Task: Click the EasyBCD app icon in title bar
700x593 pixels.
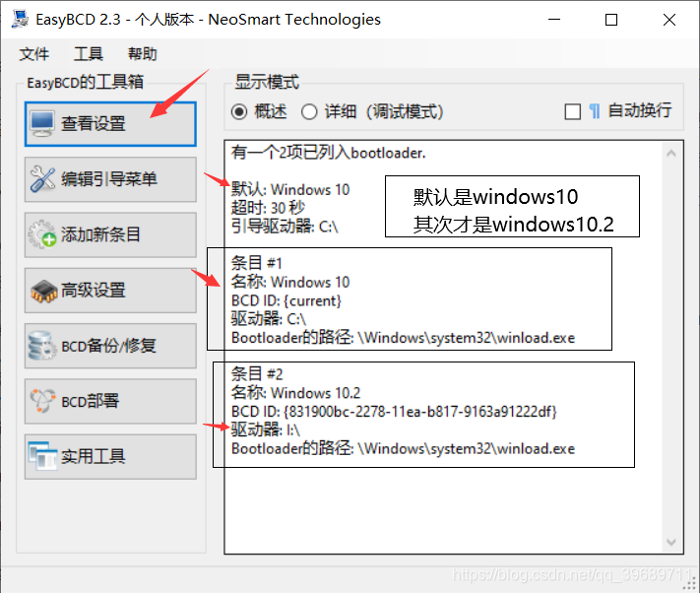Action: 20,19
